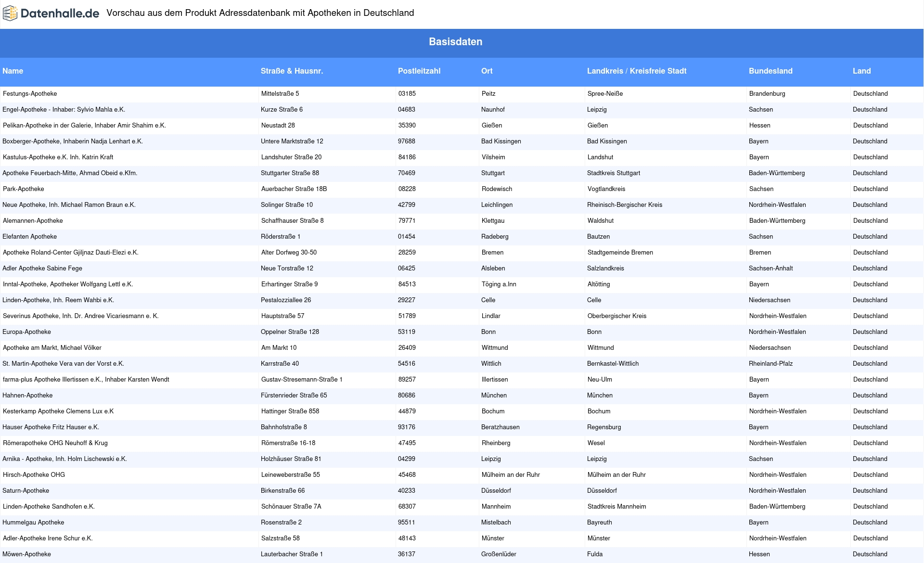Select the Ort column header
The width and height of the screenshot is (924, 563).
click(487, 71)
